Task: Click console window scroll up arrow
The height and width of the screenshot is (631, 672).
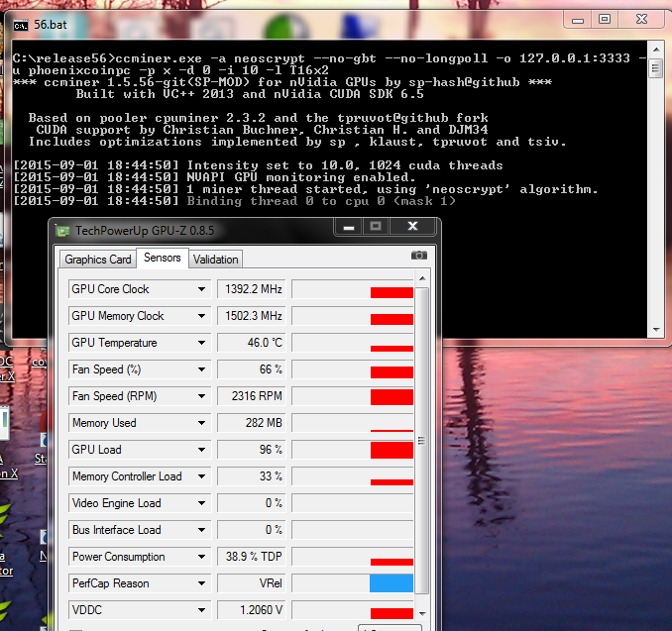Action: [656, 50]
